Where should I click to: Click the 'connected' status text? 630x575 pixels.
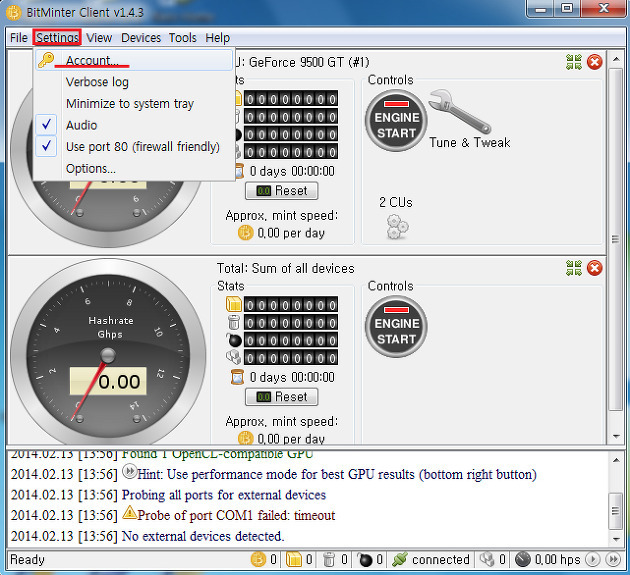coord(441,559)
